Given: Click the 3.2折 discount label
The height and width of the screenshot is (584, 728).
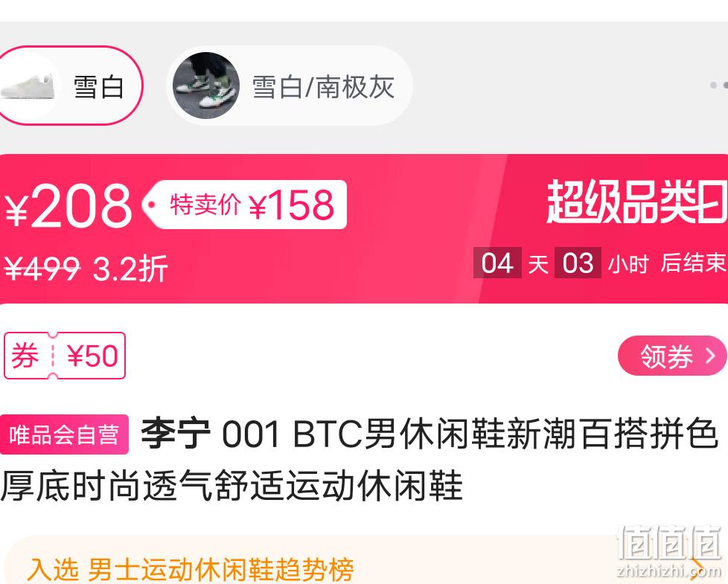Looking at the screenshot, I should point(130,269).
